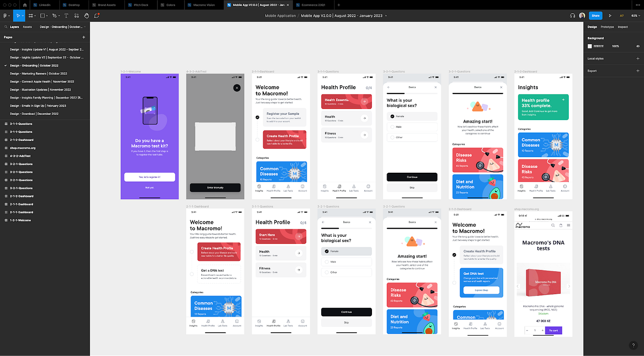Open the Figma home tab
644x356 pixels.
pos(25,5)
